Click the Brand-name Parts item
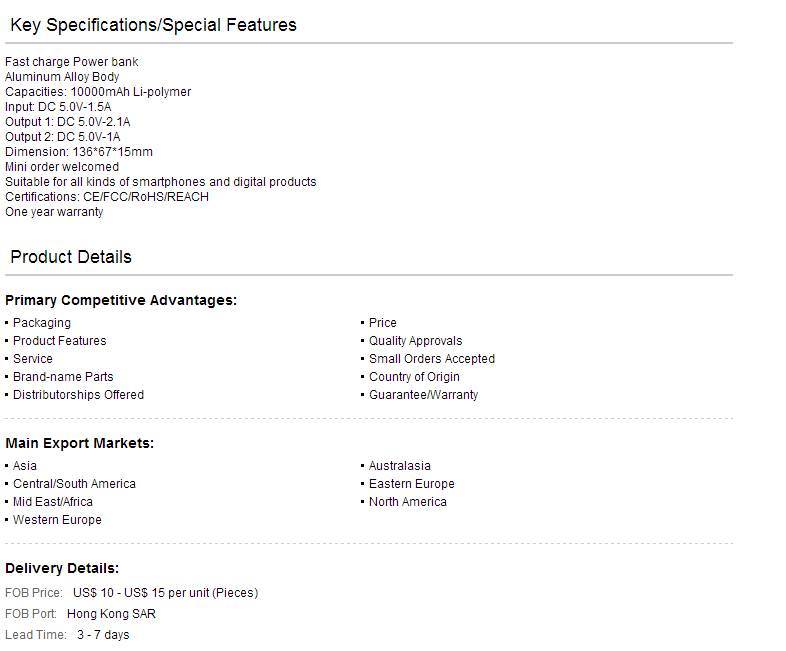Viewport: 786px width, 651px height. (63, 377)
